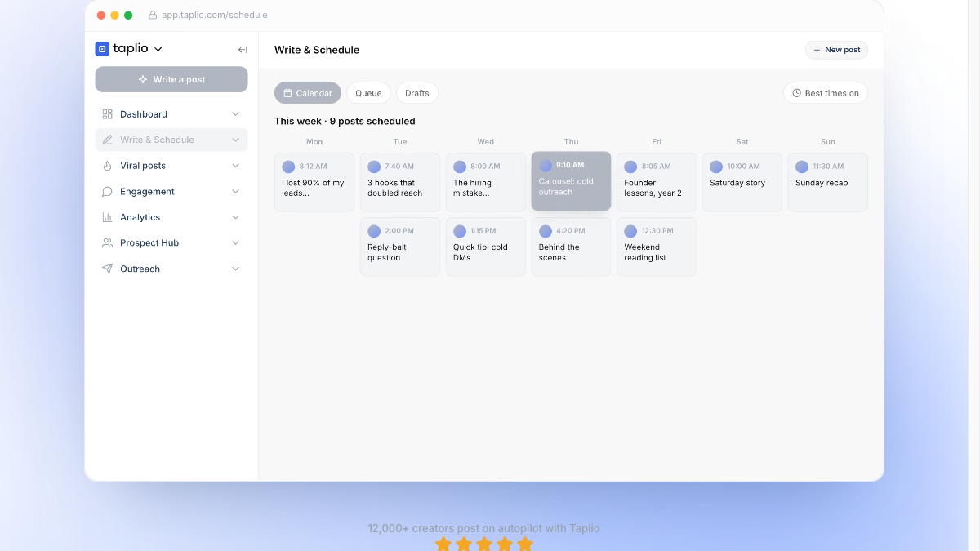The image size is (980, 551).
Task: Click the browser address bar URL
Action: tap(215, 15)
